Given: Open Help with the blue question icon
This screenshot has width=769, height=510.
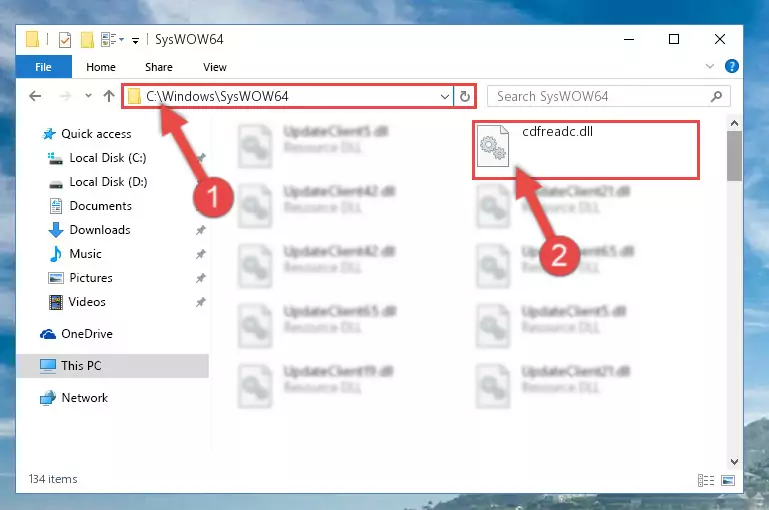Looking at the screenshot, I should (x=731, y=66).
